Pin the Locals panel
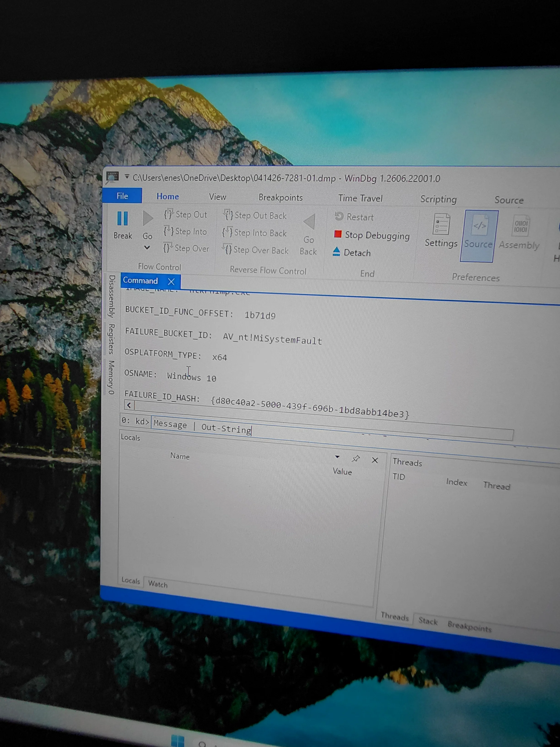Viewport: 560px width, 747px height. 356,459
